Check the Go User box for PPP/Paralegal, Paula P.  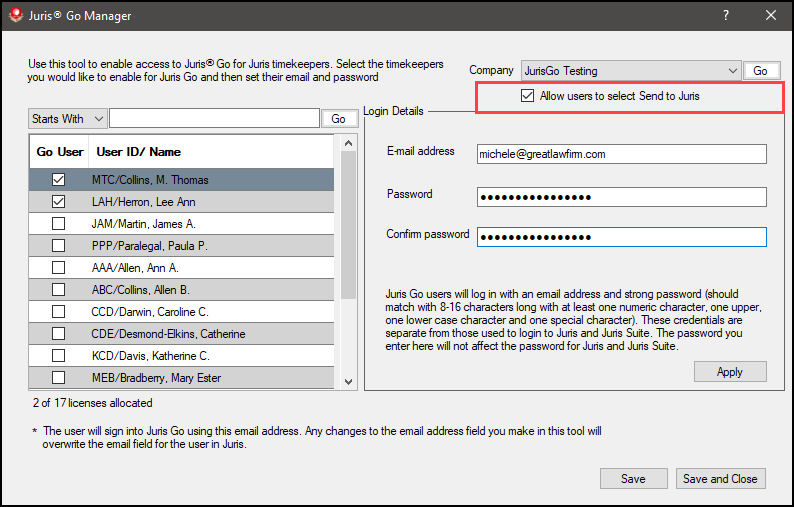tap(59, 246)
